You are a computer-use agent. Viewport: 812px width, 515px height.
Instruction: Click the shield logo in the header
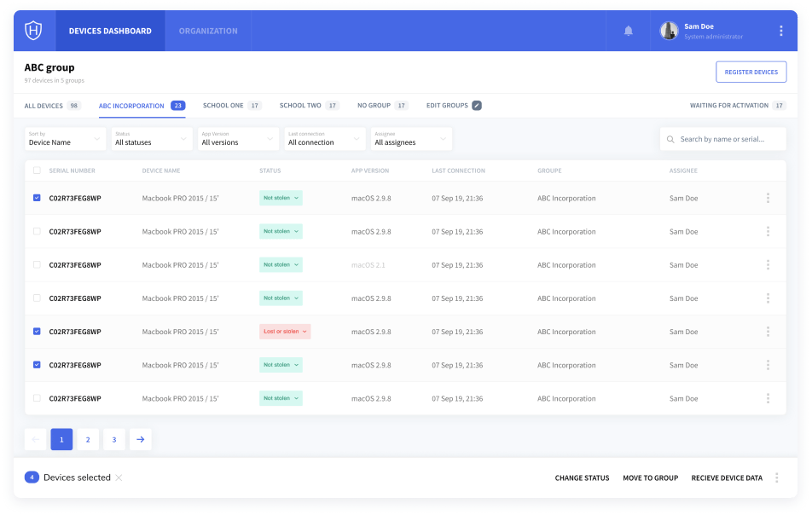[x=33, y=31]
